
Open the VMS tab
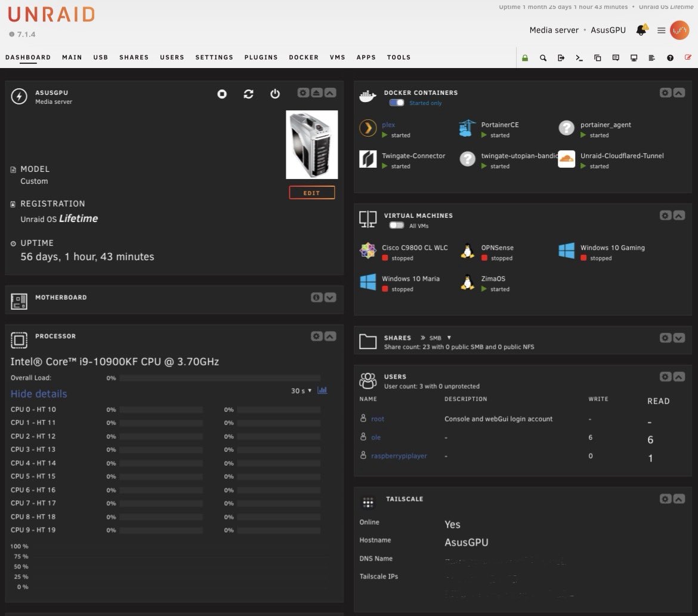338,57
